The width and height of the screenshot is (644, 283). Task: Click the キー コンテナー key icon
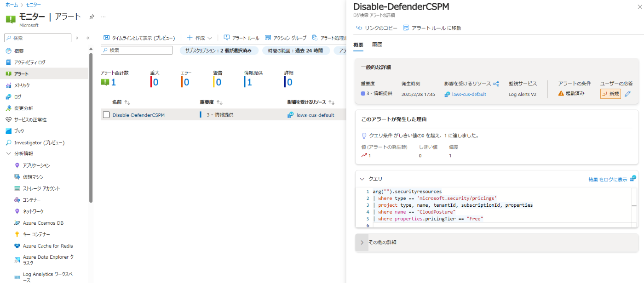point(17,234)
